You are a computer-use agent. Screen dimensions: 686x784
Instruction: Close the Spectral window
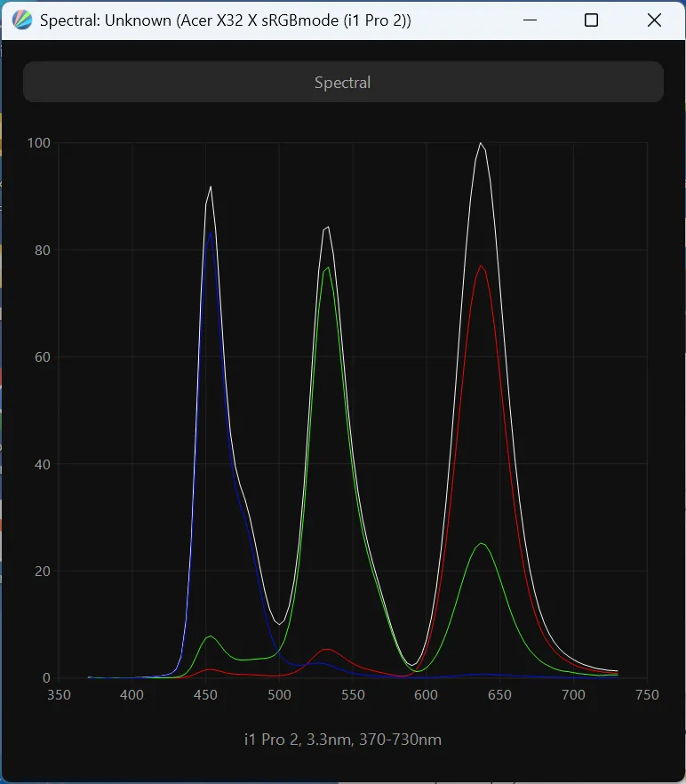tap(654, 20)
